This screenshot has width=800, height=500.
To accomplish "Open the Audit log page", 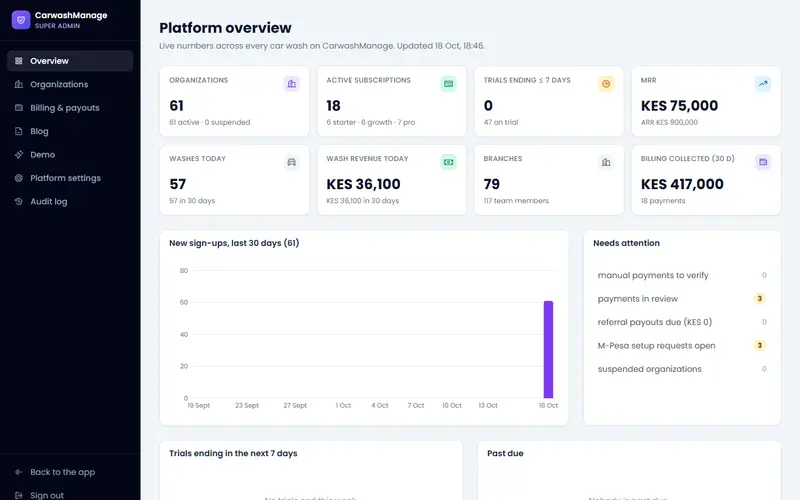I will point(70,202).
